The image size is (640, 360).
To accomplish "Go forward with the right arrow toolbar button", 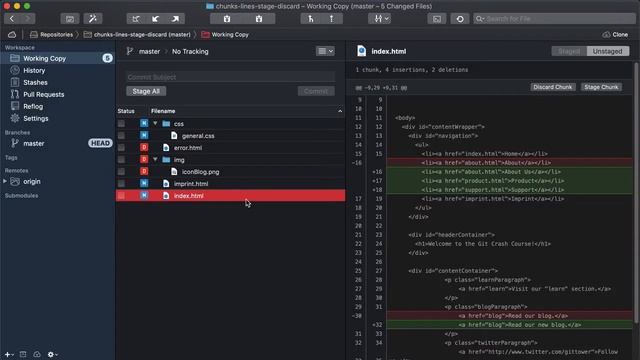I will click(x=27, y=18).
